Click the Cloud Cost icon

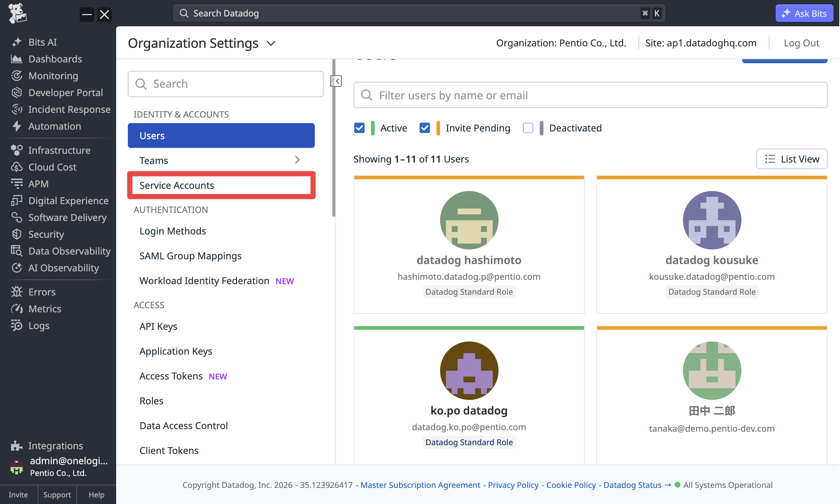(x=16, y=167)
